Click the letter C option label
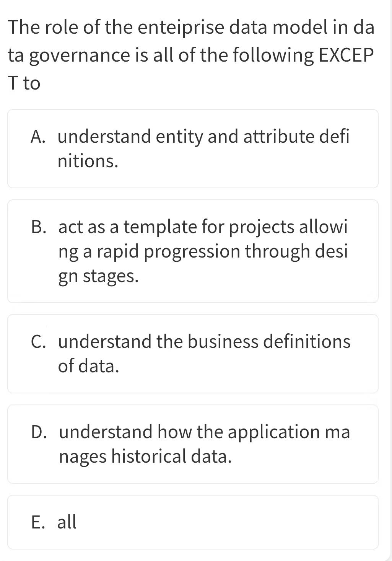Image resolution: width=392 pixels, height=561 pixels. [39, 342]
